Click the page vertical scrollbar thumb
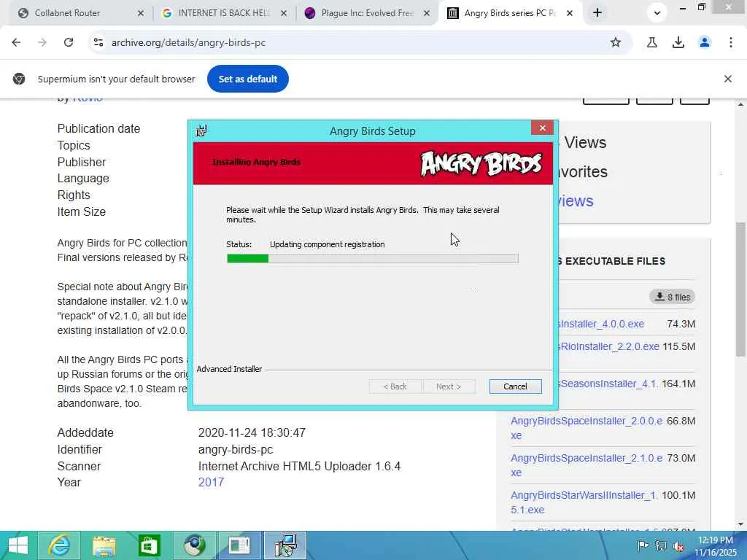Viewport: 747px width, 560px height. point(740,289)
